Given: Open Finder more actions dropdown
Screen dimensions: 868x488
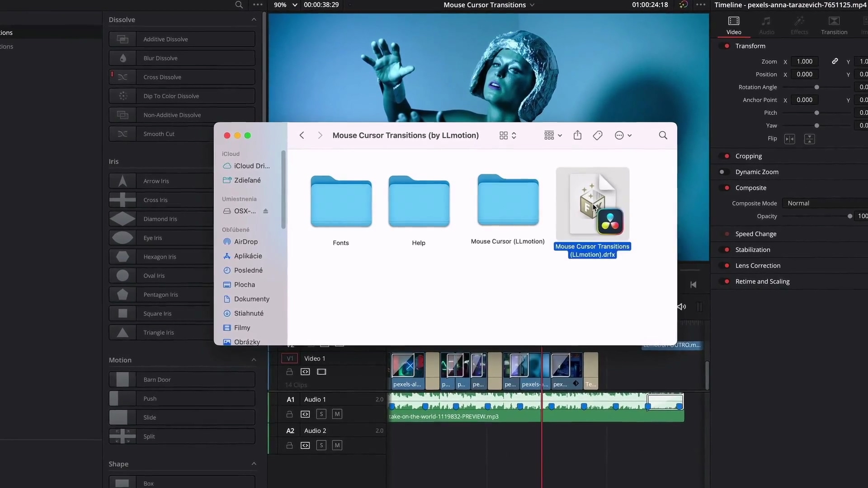Looking at the screenshot, I should [x=623, y=135].
